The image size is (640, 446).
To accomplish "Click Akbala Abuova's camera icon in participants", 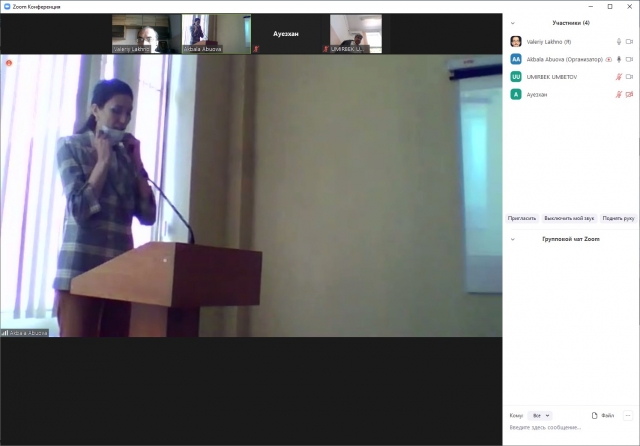I will pyautogui.click(x=629, y=59).
